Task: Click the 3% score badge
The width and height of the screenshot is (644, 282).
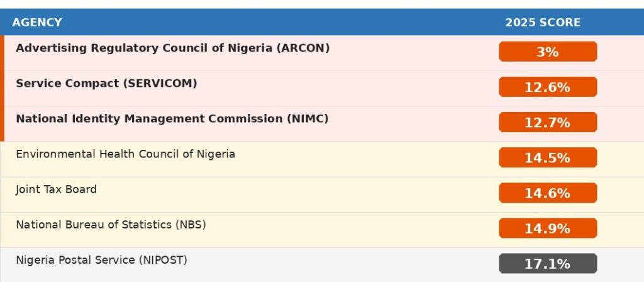Action: [x=547, y=52]
